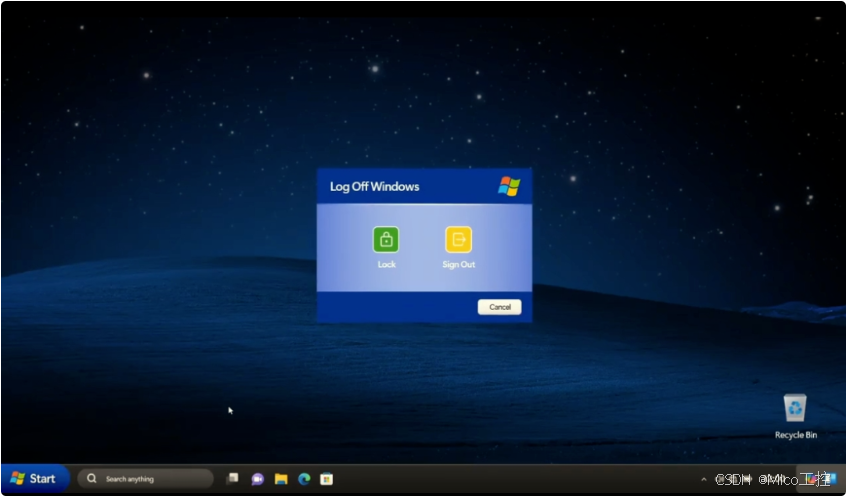Open File Explorer from the taskbar
This screenshot has width=846, height=496.
click(x=281, y=479)
